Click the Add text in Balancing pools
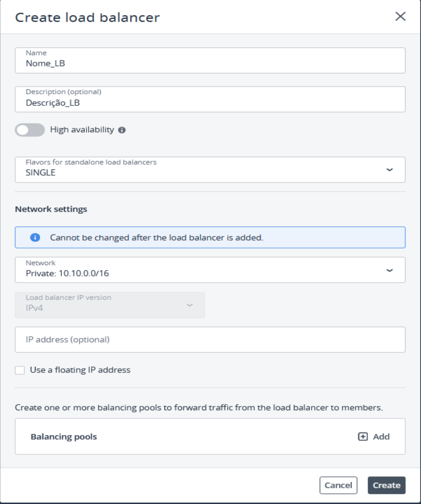The width and height of the screenshot is (421, 504). point(381,436)
